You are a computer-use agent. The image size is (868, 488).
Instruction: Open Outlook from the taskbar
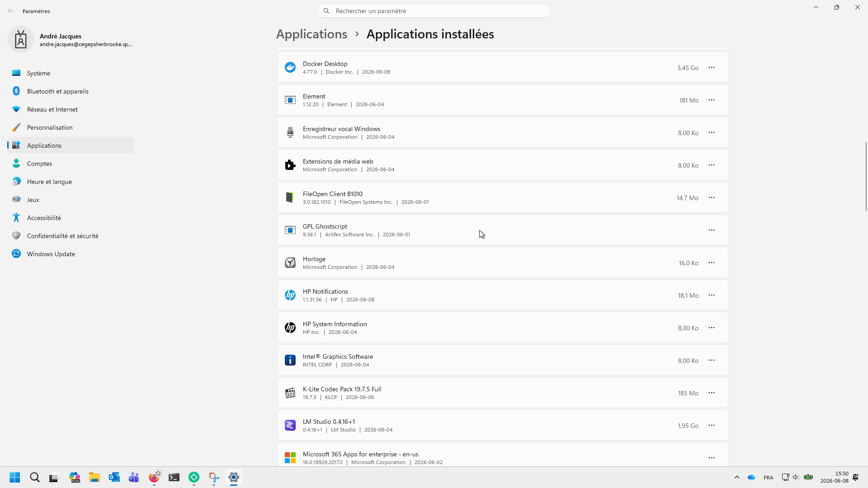[x=114, y=478]
